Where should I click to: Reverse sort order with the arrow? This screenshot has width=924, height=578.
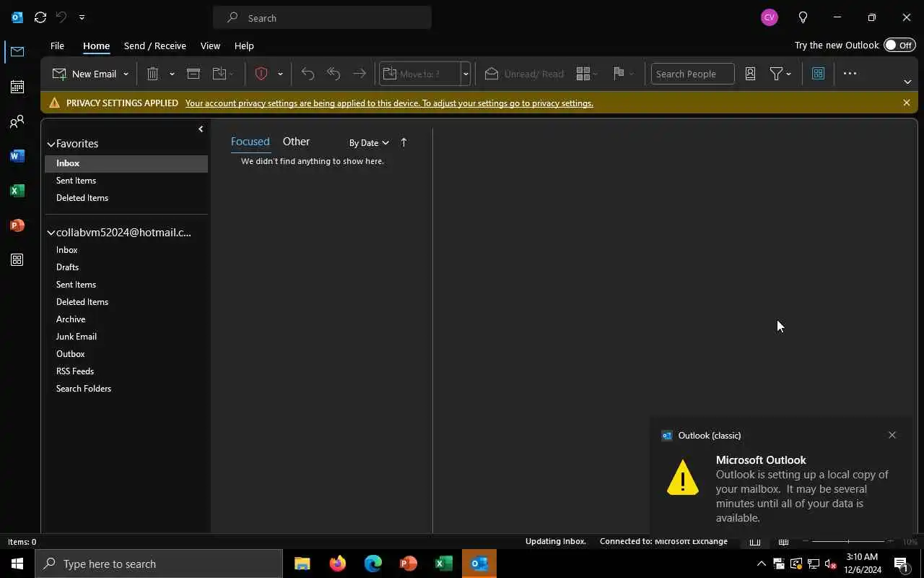click(404, 142)
